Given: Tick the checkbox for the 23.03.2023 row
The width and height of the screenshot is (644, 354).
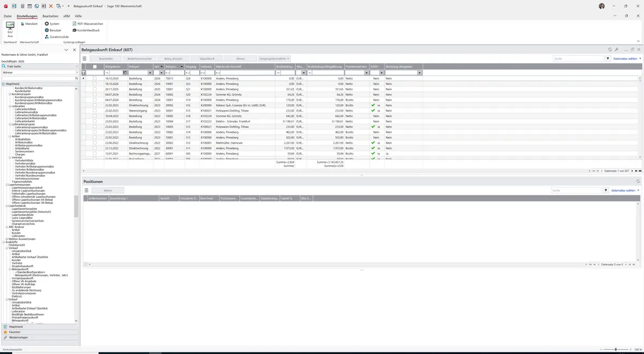Looking at the screenshot, I should (95, 121).
